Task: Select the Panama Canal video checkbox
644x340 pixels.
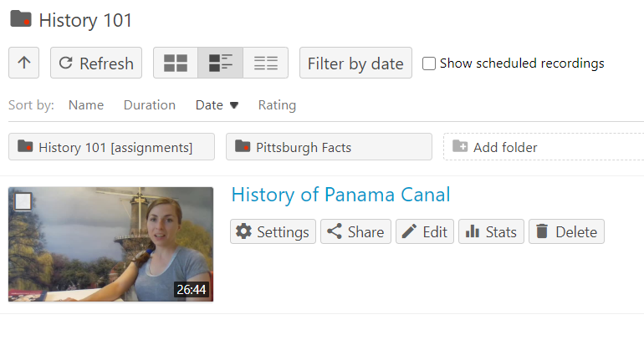Action: click(x=23, y=201)
